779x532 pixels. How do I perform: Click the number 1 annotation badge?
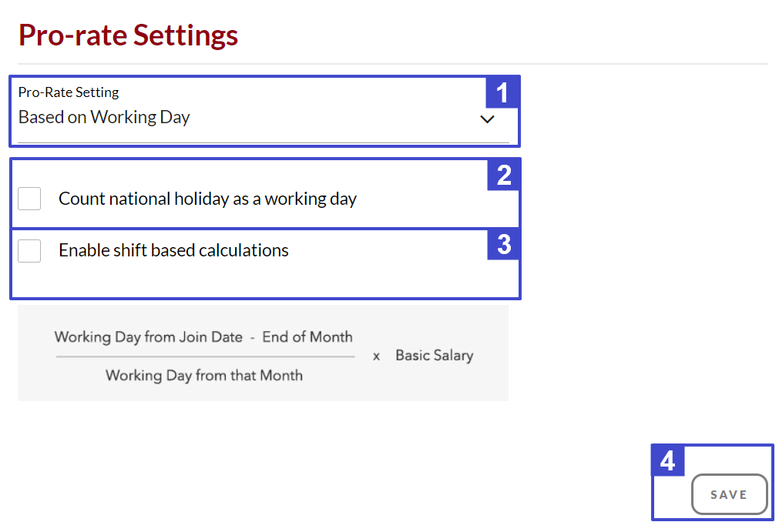502,92
